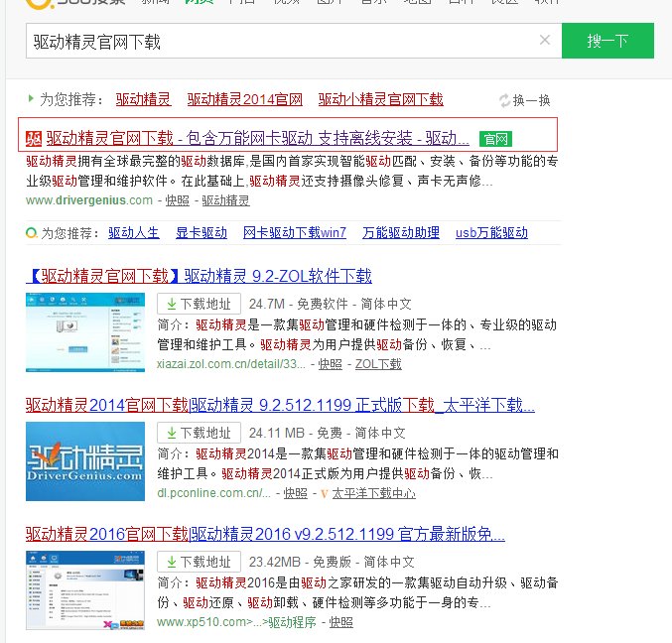The height and width of the screenshot is (643, 672).
Task: Click 下载地址 button for 23.42MB result
Action: [x=199, y=562]
